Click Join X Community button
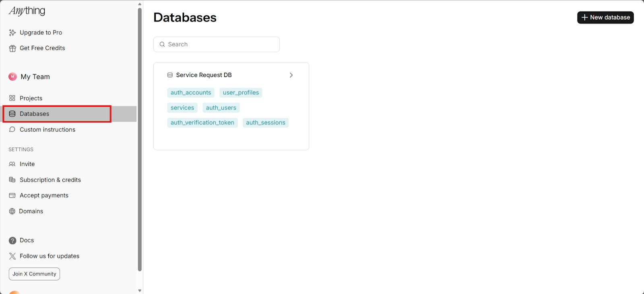Image resolution: width=644 pixels, height=294 pixels. click(x=34, y=274)
